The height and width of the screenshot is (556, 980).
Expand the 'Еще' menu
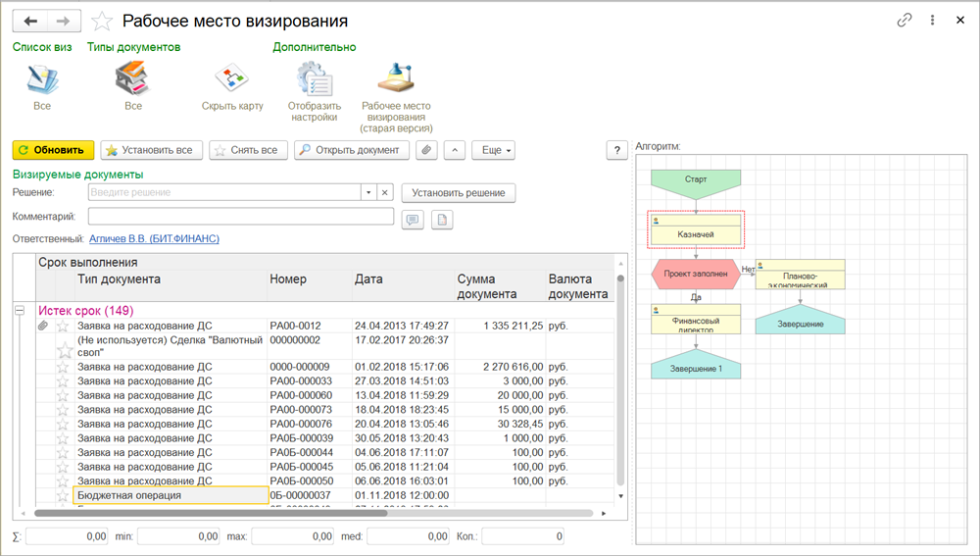tap(493, 150)
